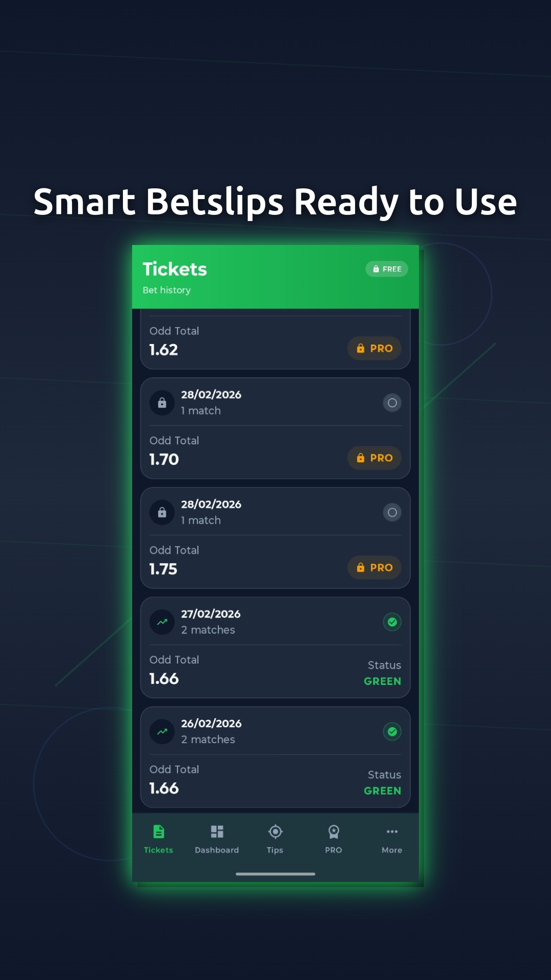The height and width of the screenshot is (980, 551).
Task: Open the Dashboard grid icon
Action: (x=217, y=831)
